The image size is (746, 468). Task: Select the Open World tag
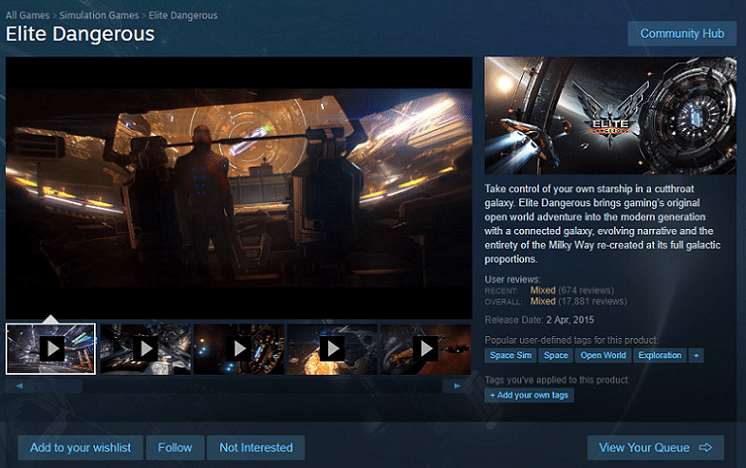tap(603, 355)
